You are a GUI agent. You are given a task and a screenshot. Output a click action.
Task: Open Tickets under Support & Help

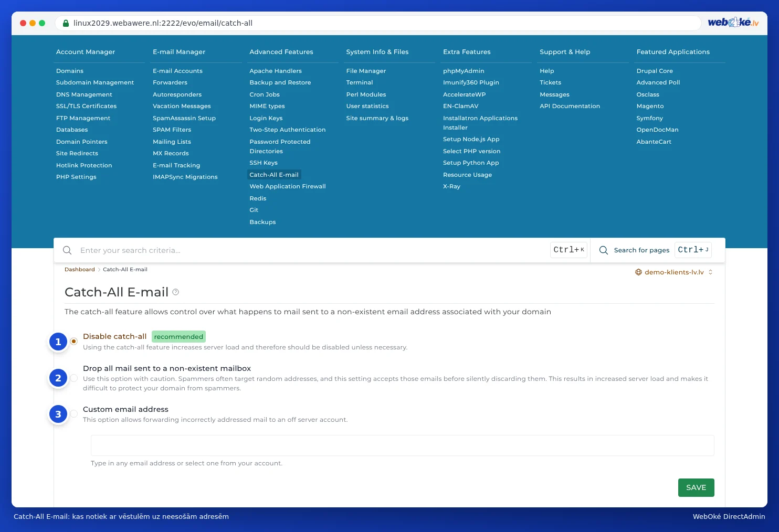[550, 82]
